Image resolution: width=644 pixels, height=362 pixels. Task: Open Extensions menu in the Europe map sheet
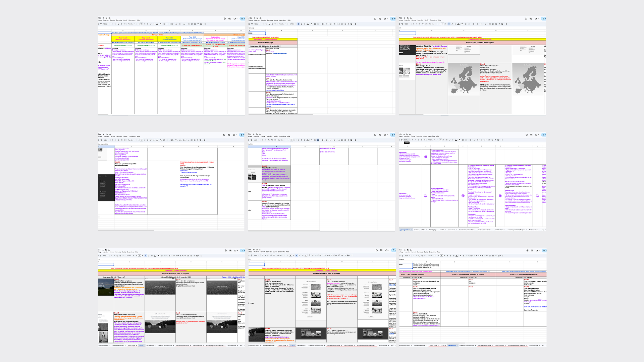point(433,20)
